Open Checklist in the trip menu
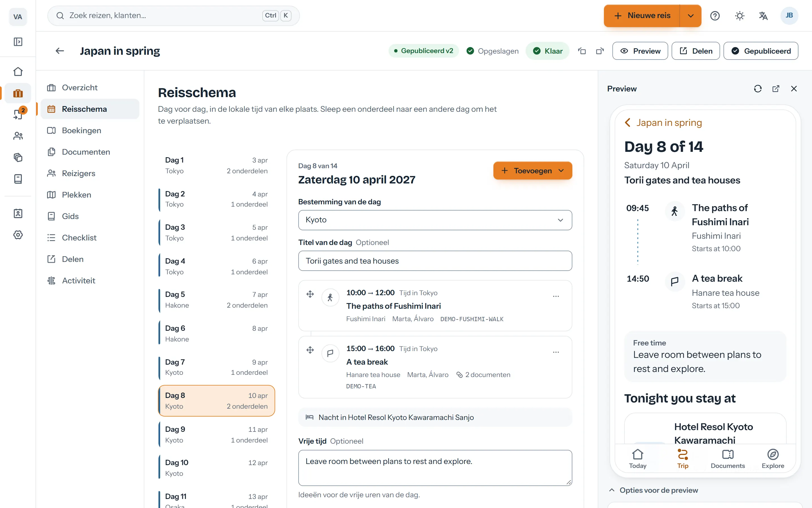Viewport: 812px width, 508px height. point(90,238)
